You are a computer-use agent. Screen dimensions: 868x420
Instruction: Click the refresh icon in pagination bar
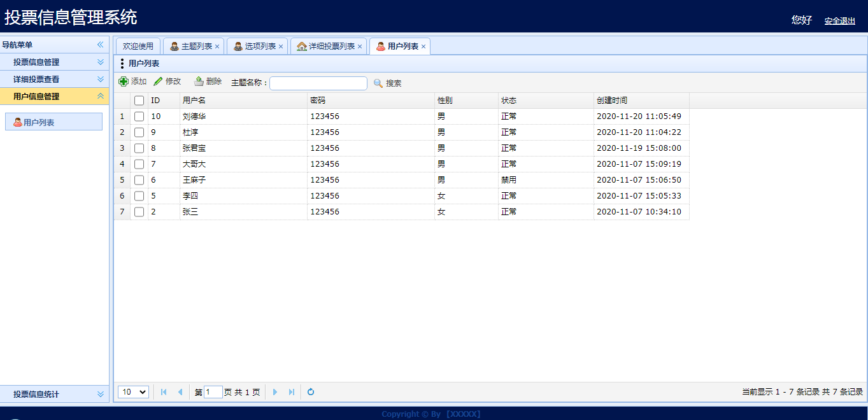[x=311, y=392]
